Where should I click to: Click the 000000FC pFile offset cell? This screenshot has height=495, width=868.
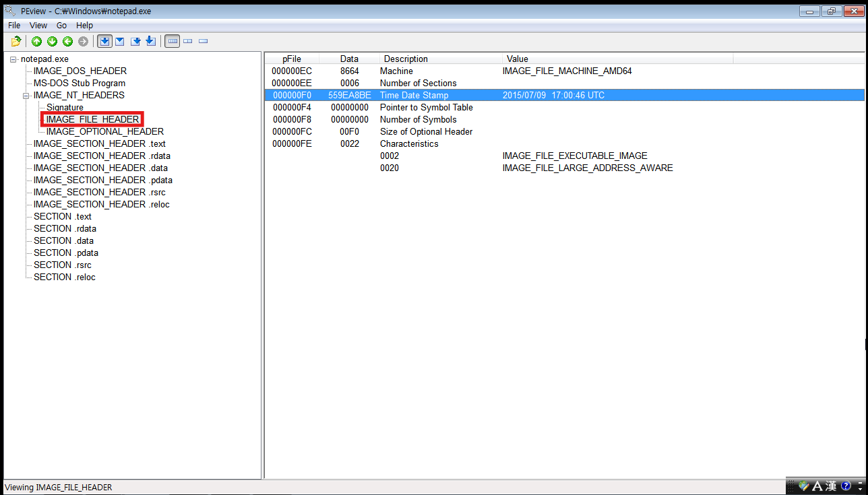[x=292, y=131]
